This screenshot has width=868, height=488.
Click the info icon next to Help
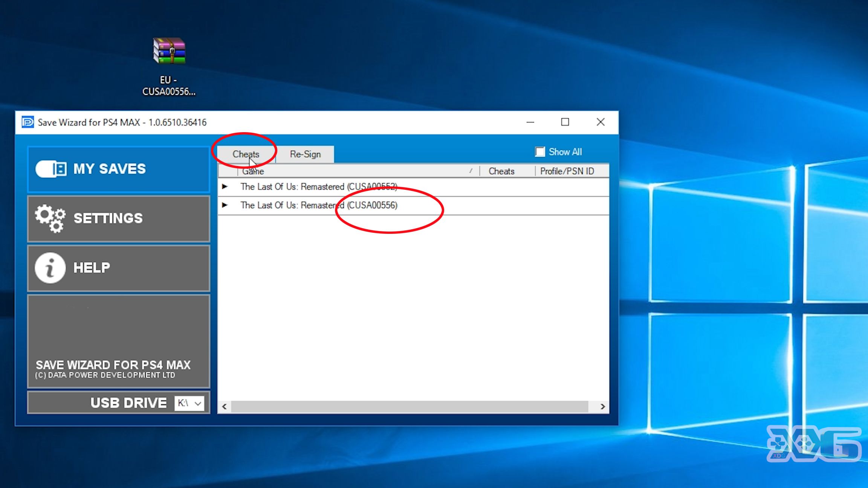point(50,268)
